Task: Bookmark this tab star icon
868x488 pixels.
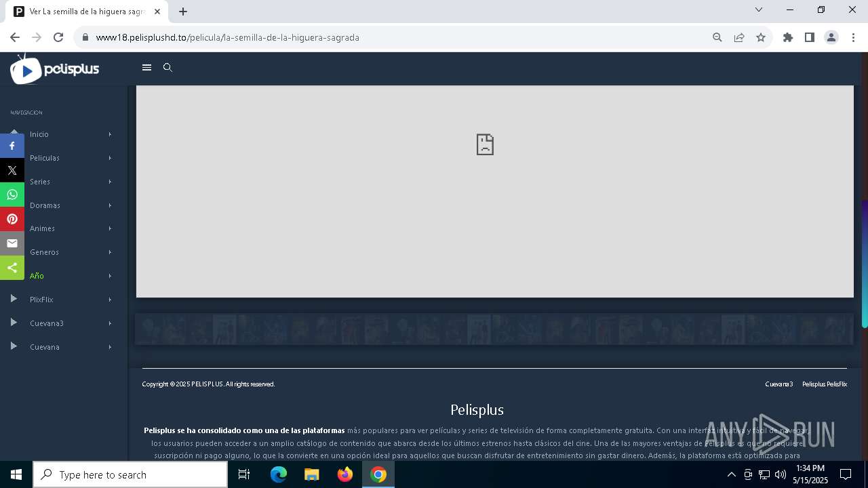Action: pos(761,37)
